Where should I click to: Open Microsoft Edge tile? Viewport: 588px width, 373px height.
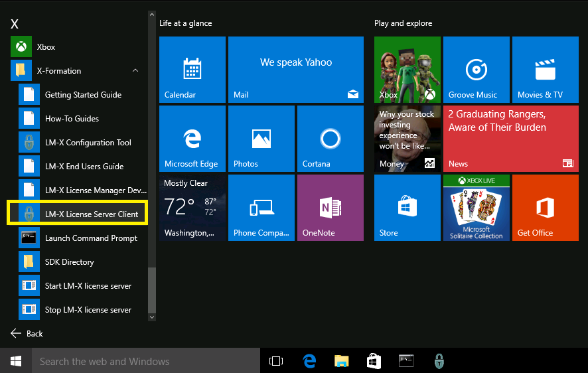click(x=192, y=139)
